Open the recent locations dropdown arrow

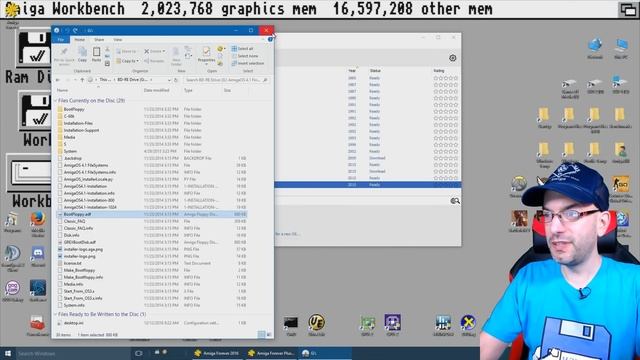pos(75,80)
